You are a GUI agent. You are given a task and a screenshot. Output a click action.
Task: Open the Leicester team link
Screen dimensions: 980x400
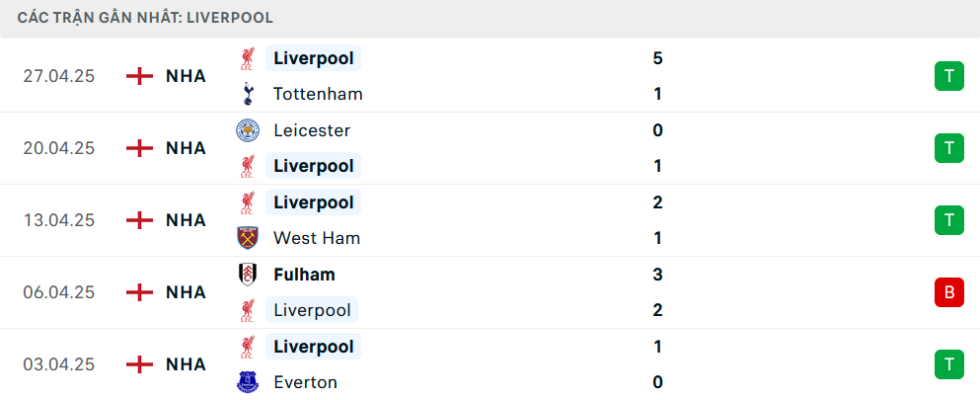[x=312, y=130]
